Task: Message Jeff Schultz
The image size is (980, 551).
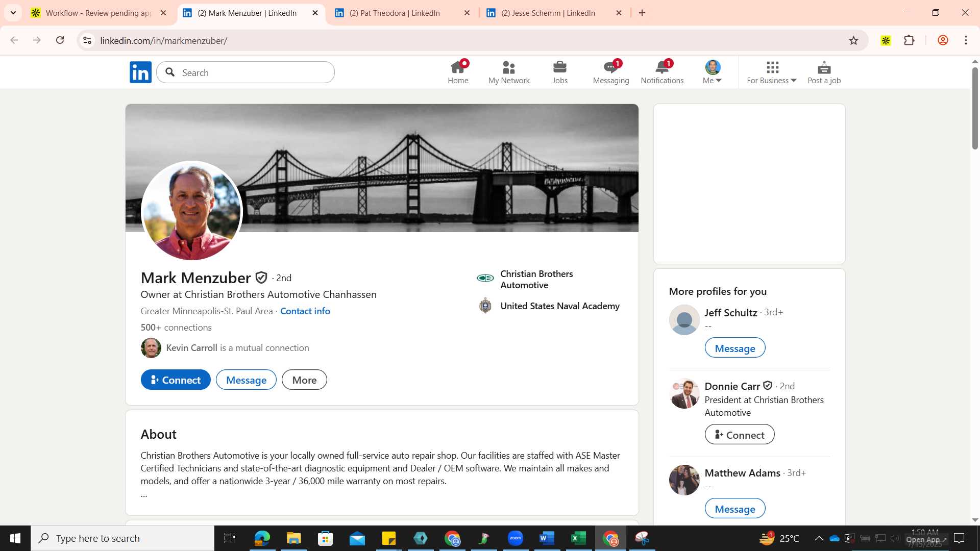Action: 735,348
